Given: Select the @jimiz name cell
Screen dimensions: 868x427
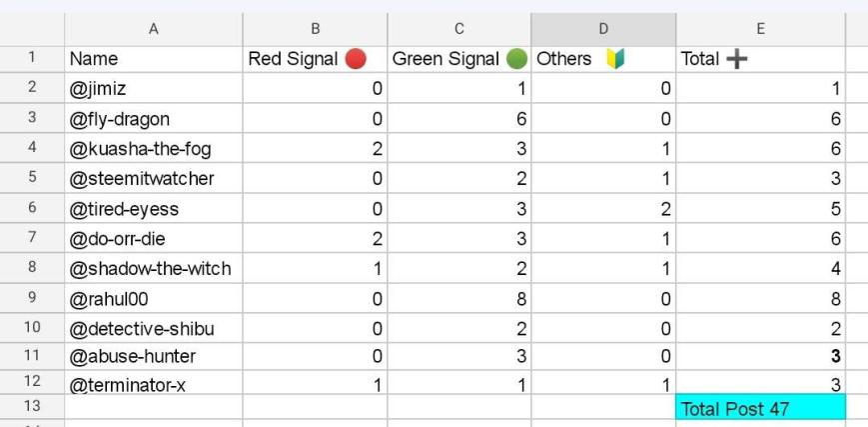Looking at the screenshot, I should [x=154, y=88].
